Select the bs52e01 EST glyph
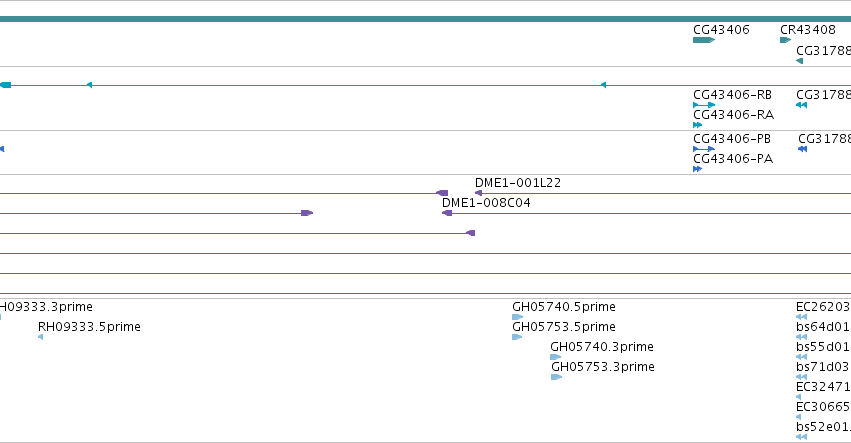This screenshot has height=443, width=851. (x=802, y=437)
